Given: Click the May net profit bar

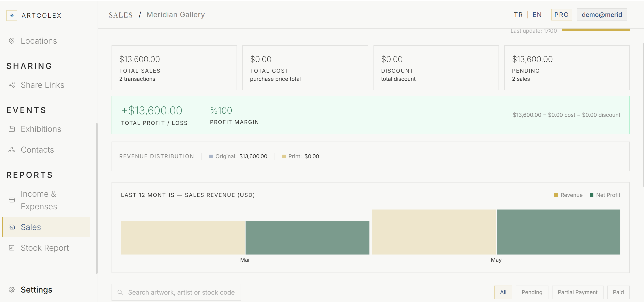Looking at the screenshot, I should pos(558,232).
